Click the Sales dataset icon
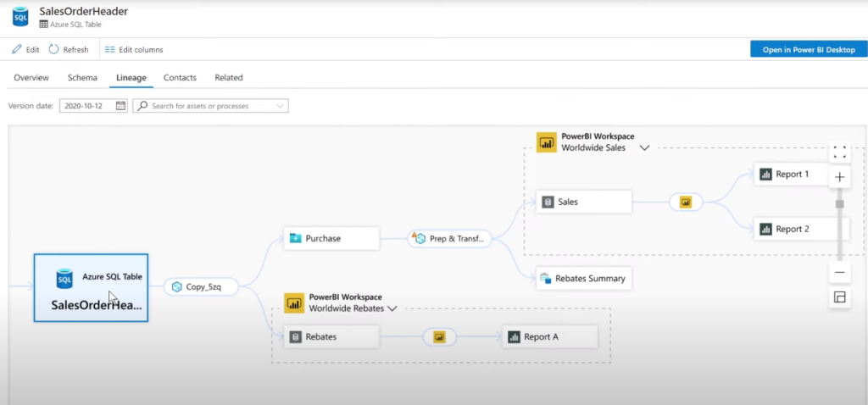Viewport: 868px width, 405px height. pos(548,202)
